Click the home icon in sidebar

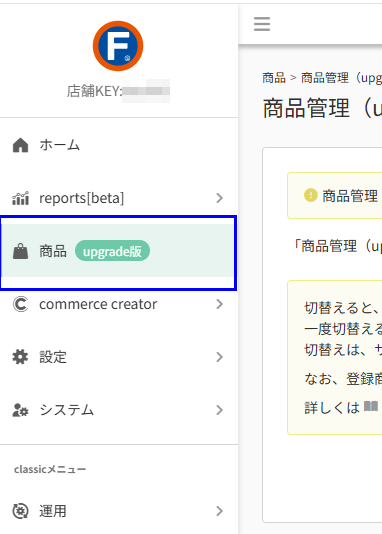[20, 145]
